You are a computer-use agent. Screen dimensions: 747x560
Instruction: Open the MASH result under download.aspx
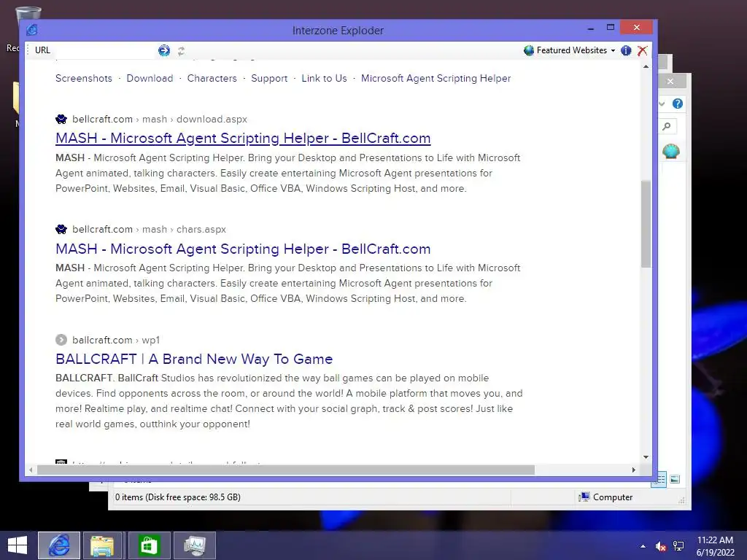coord(243,138)
